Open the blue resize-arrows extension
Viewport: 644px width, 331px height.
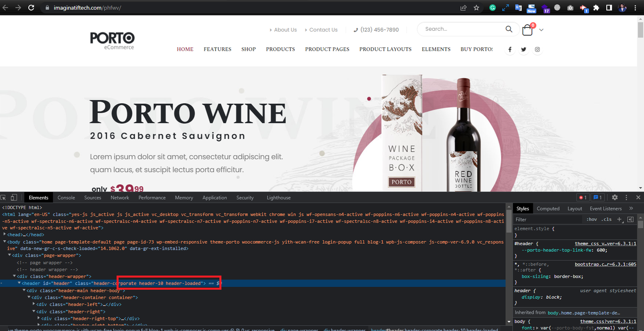(506, 8)
